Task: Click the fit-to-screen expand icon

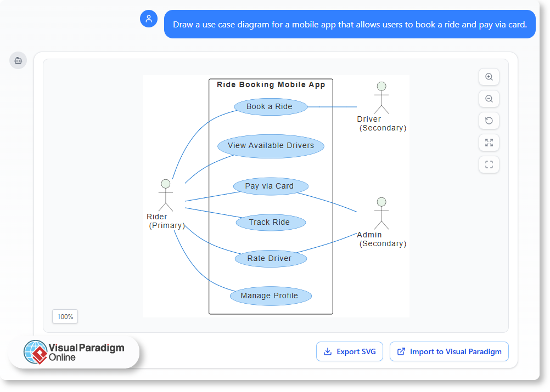Action: (489, 143)
